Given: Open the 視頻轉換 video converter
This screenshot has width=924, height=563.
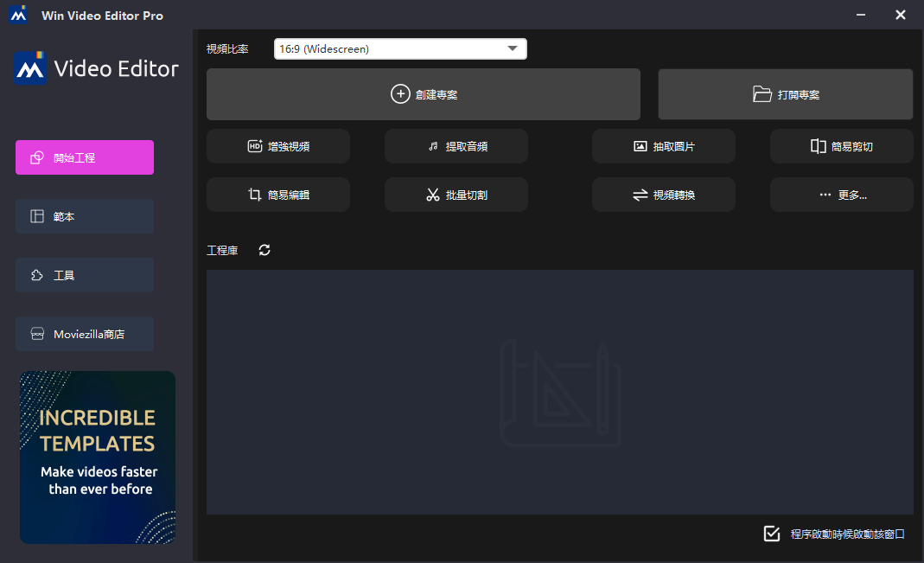Looking at the screenshot, I should (x=663, y=195).
